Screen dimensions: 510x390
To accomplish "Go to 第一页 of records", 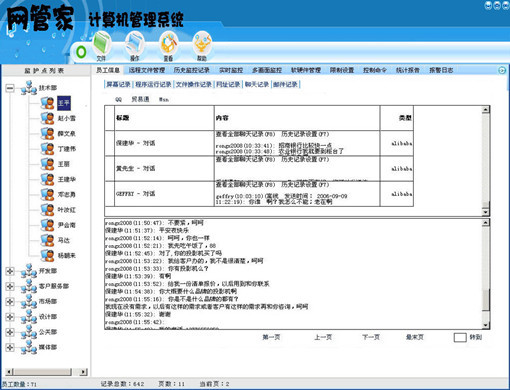I will point(271,337).
